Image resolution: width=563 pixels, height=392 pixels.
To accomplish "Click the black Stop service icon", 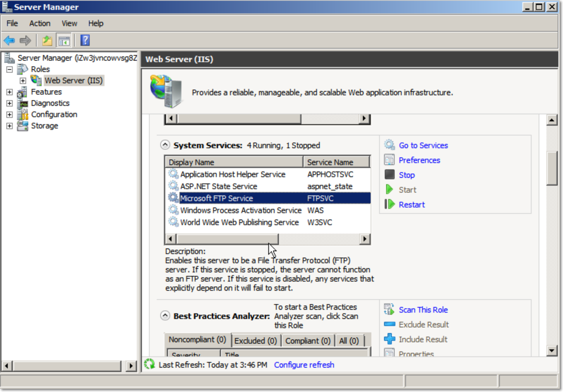I will [389, 175].
